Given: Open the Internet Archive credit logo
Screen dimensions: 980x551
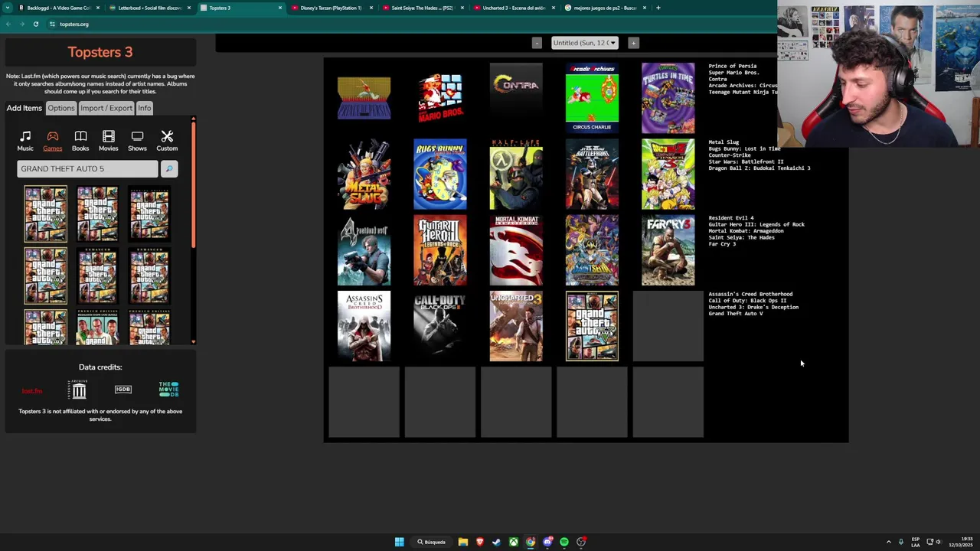Looking at the screenshot, I should 79,390.
